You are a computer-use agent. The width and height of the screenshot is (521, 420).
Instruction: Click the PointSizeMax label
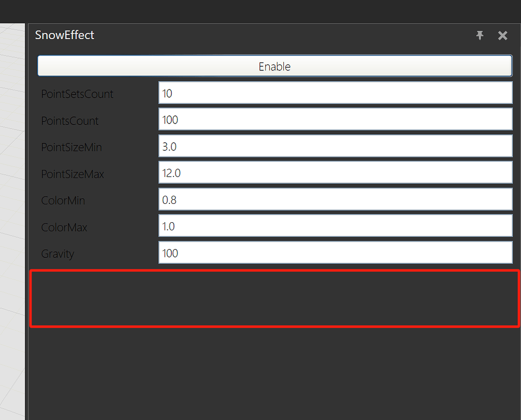pos(72,174)
